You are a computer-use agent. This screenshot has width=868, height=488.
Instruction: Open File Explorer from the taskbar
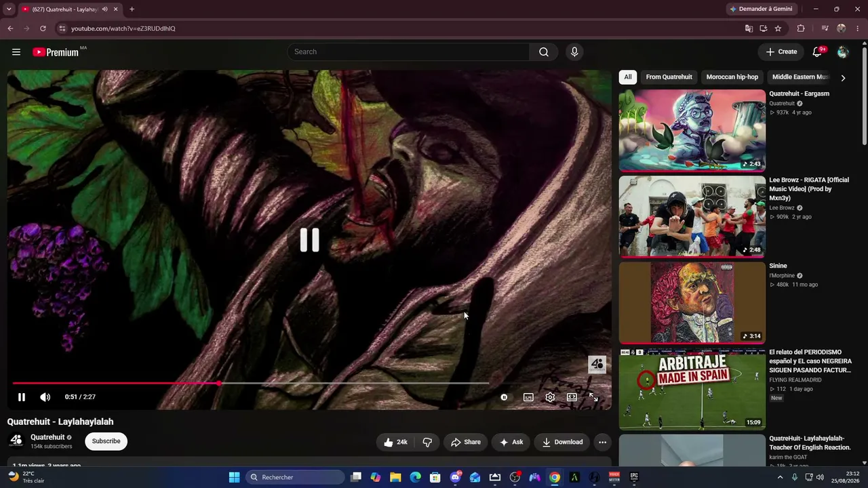[395, 477]
